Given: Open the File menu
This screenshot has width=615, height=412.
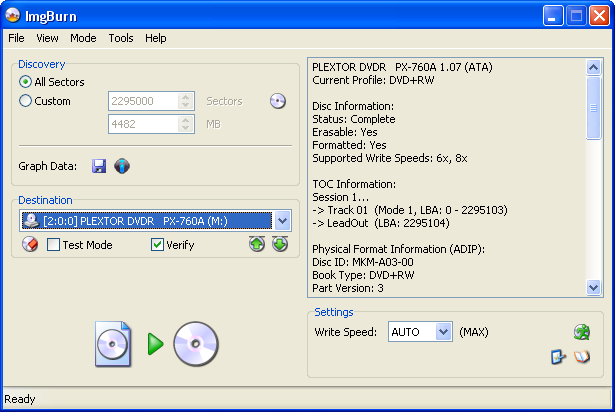Looking at the screenshot, I should tap(16, 38).
